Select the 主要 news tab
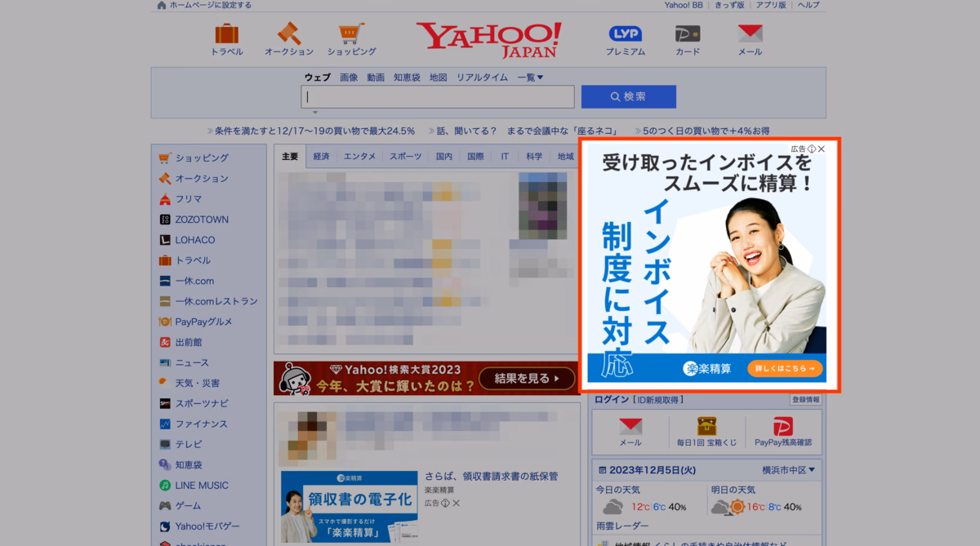Viewport: 980px width, 546px height. (290, 157)
